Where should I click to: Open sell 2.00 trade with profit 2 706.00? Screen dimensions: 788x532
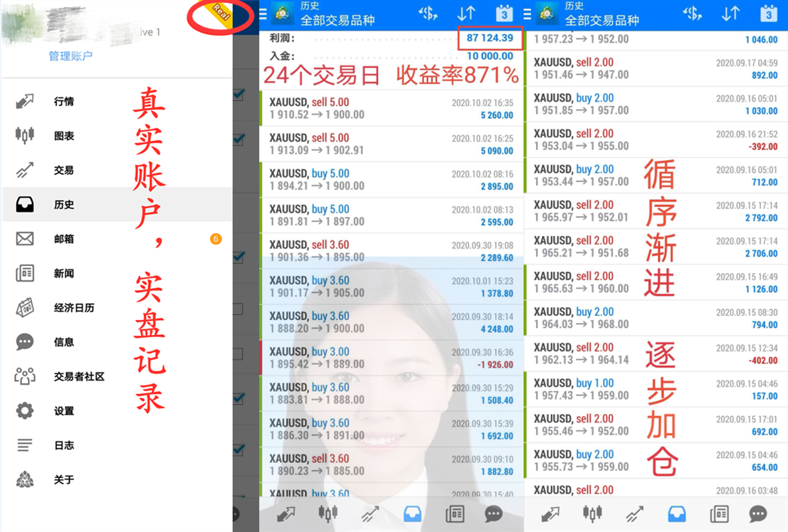tap(656, 247)
